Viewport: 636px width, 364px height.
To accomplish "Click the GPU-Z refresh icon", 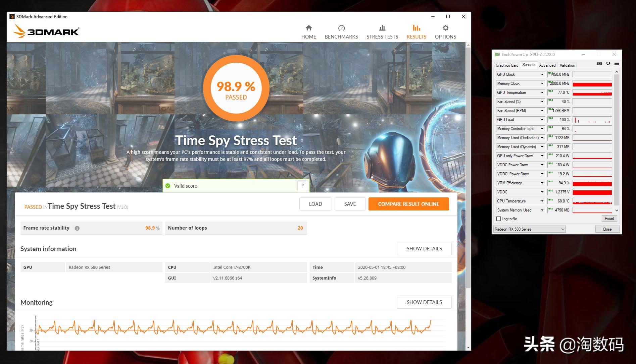I will click(x=608, y=64).
